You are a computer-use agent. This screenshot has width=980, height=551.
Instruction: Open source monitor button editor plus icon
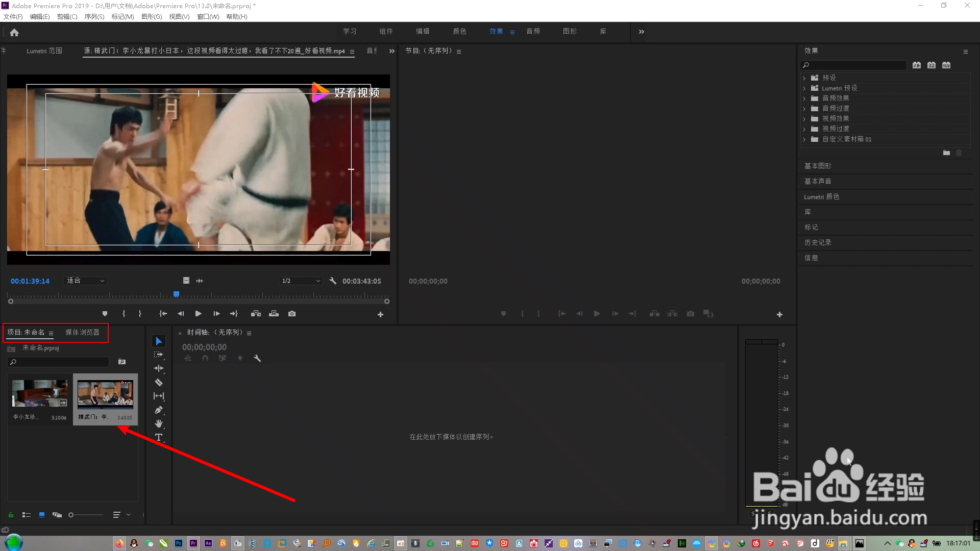click(380, 315)
